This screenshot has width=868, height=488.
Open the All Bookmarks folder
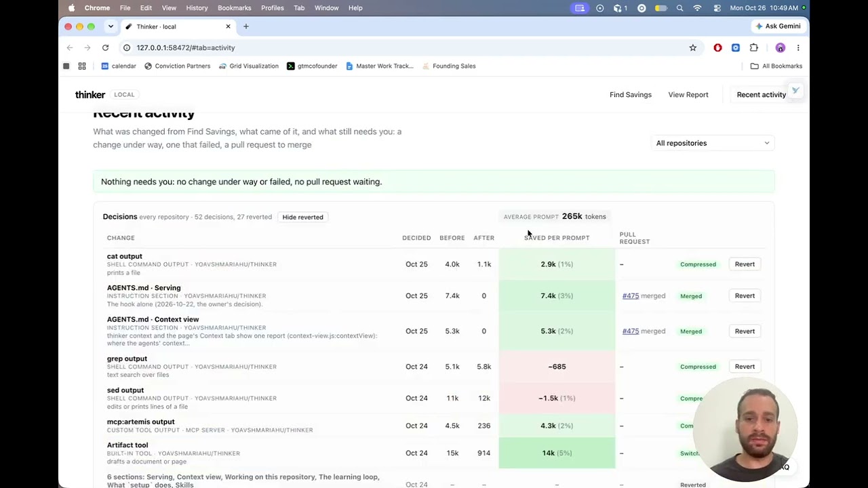776,66
